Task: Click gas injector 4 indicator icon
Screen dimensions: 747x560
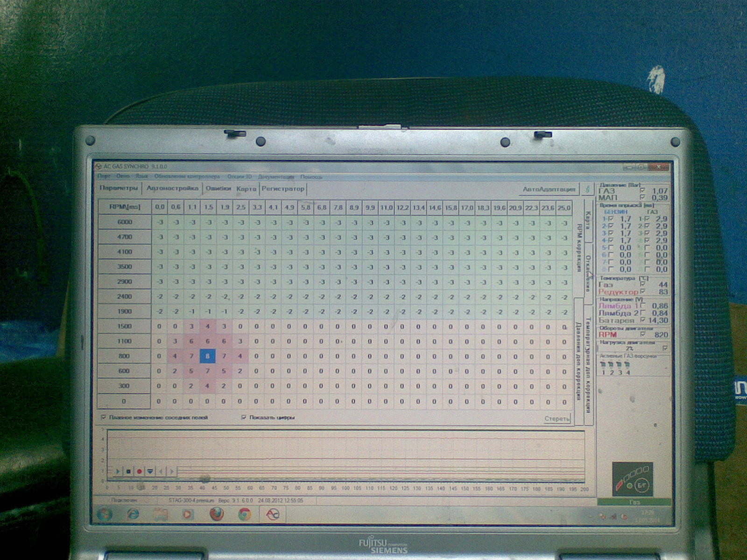Action: point(627,364)
